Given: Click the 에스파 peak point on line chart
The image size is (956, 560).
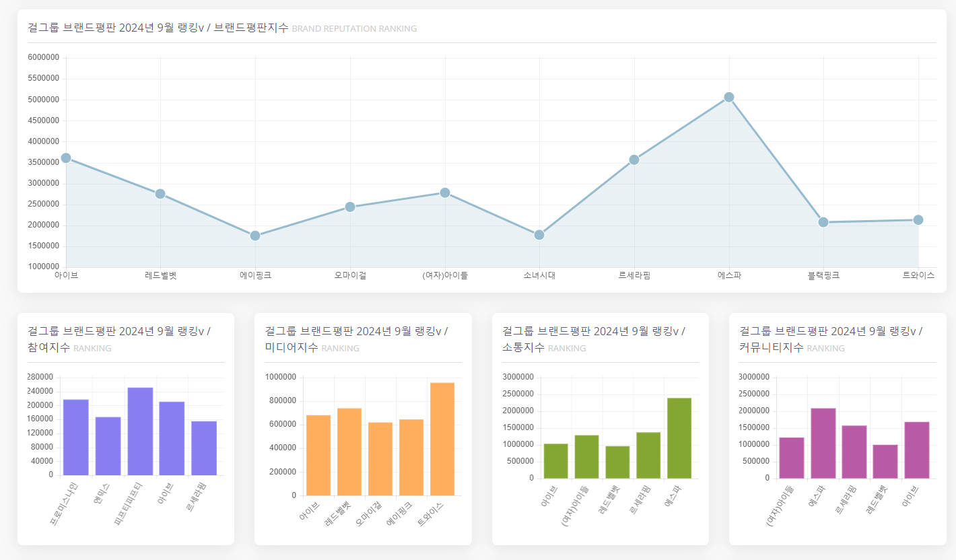Looking at the screenshot, I should [x=728, y=98].
